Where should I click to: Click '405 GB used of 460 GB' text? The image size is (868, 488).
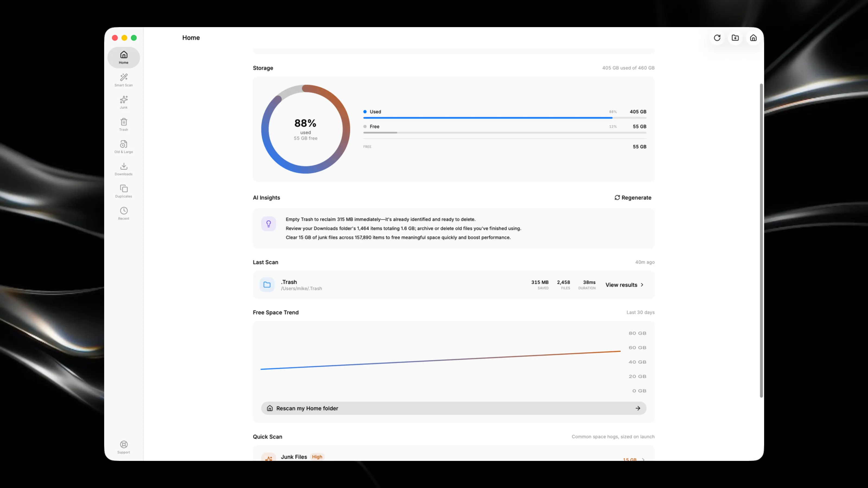point(628,68)
